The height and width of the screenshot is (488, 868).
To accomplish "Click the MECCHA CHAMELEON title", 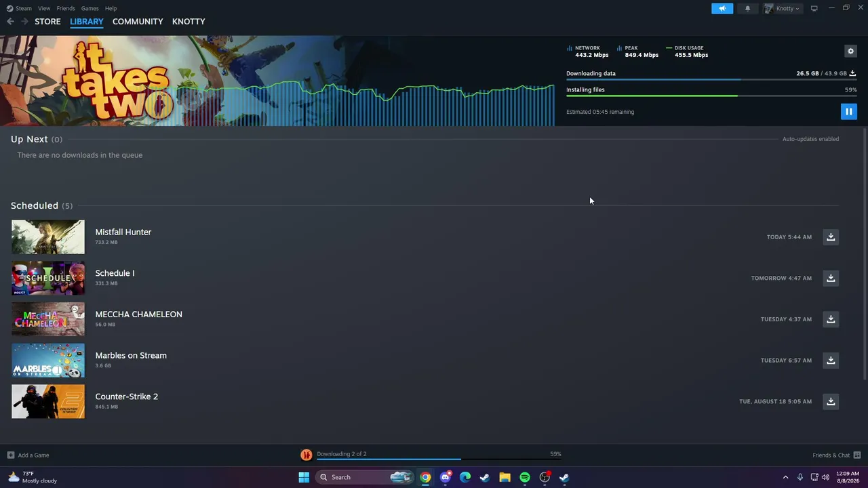I will [139, 314].
